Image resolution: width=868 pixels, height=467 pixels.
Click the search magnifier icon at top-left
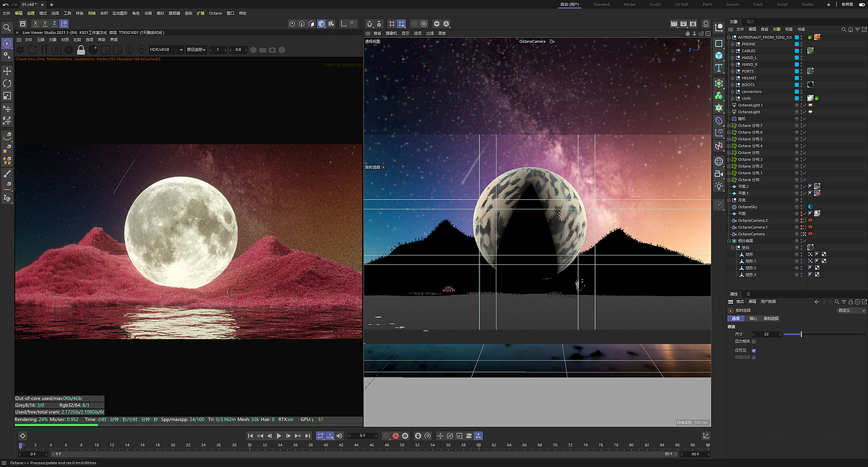7,28
